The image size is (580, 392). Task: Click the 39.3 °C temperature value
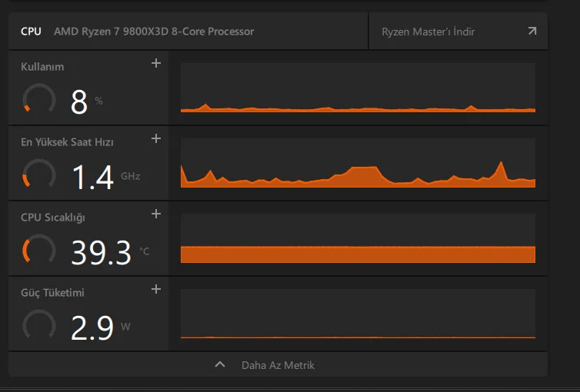point(110,252)
